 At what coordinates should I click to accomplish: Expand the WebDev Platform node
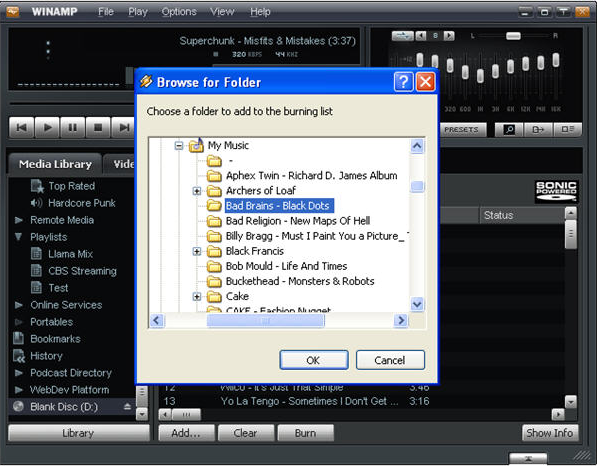tap(18, 390)
